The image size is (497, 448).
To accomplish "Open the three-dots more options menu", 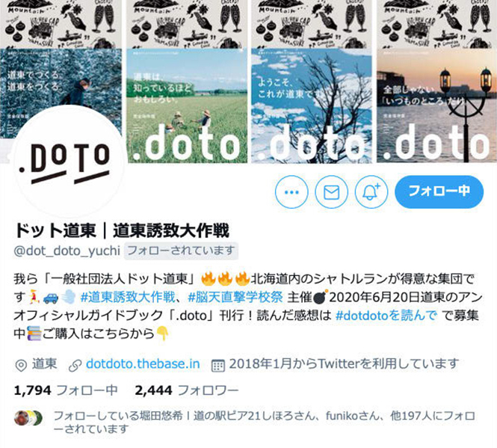I will pos(291,192).
